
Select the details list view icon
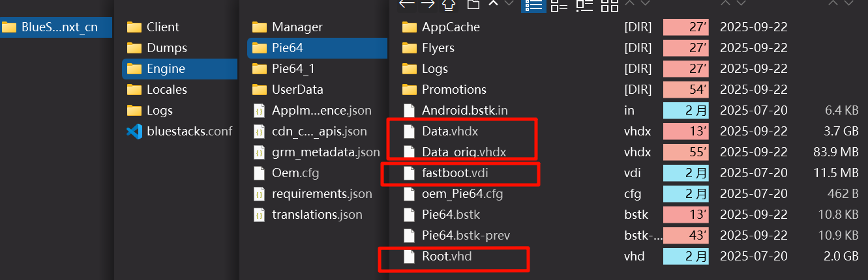(x=533, y=5)
